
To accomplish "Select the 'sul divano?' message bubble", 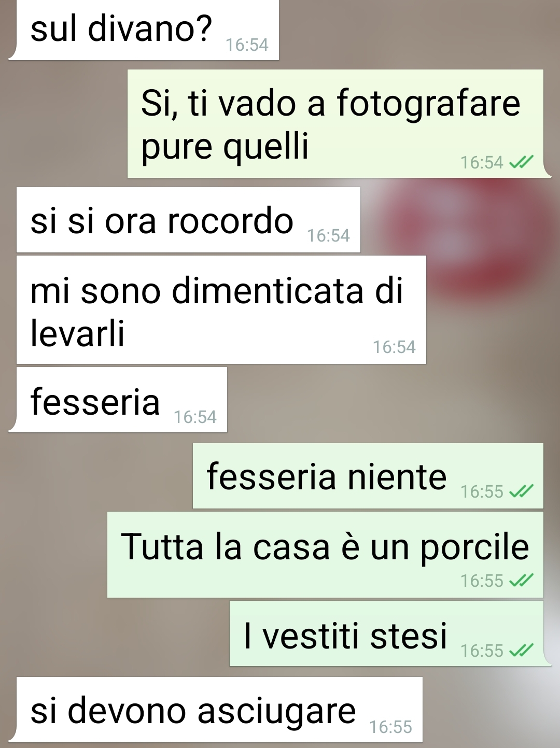I will coord(144,30).
